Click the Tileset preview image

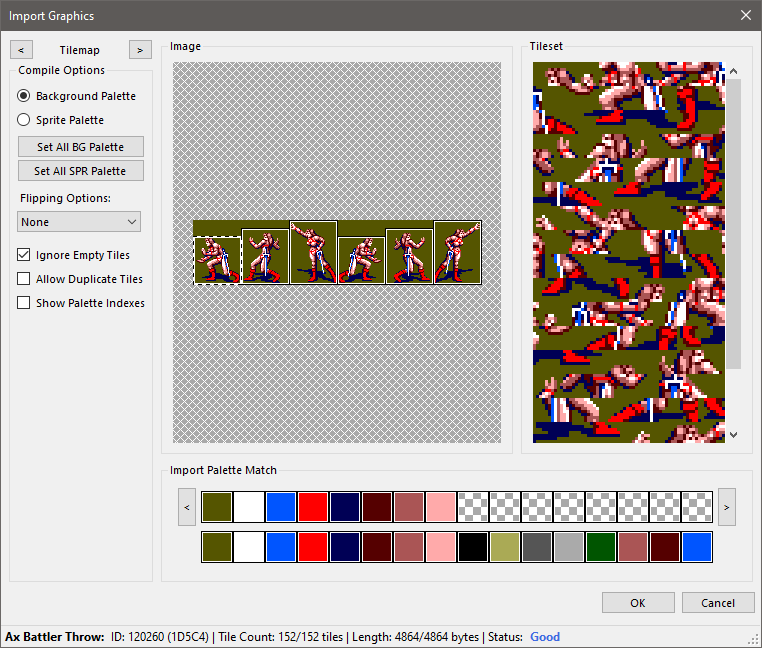click(x=629, y=252)
